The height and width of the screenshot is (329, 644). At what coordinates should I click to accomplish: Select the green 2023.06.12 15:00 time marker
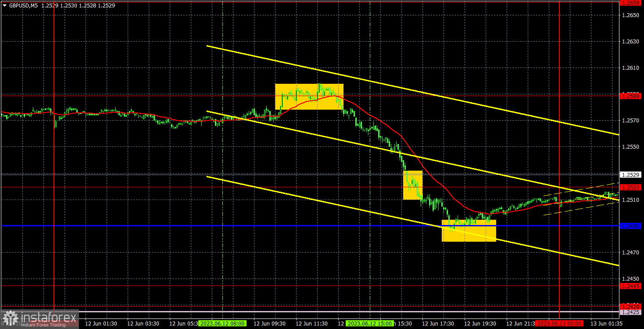[370, 323]
